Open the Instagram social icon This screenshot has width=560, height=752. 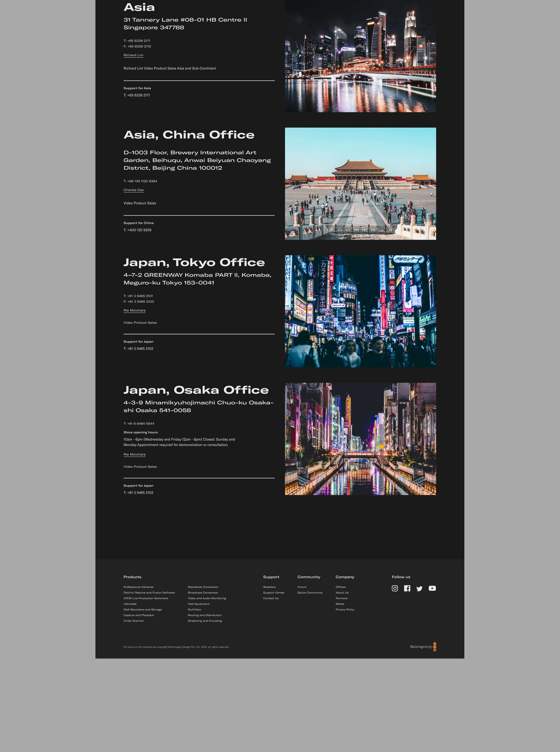pyautogui.click(x=395, y=588)
